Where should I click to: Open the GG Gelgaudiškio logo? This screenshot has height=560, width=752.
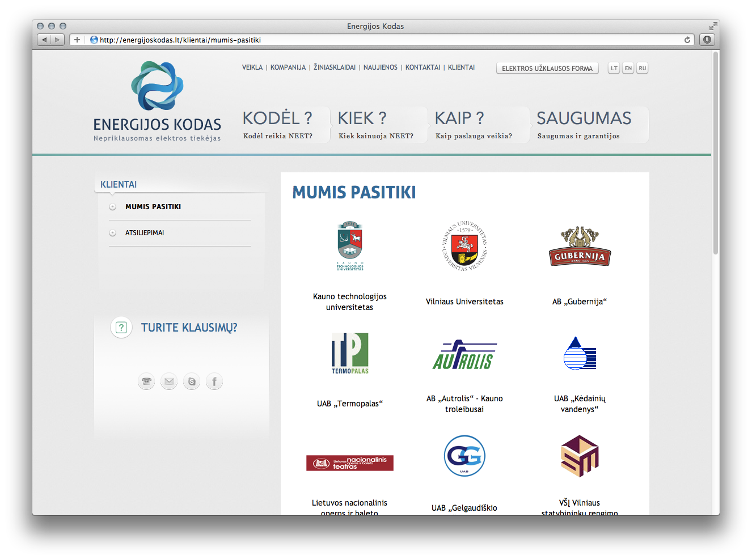tap(464, 456)
